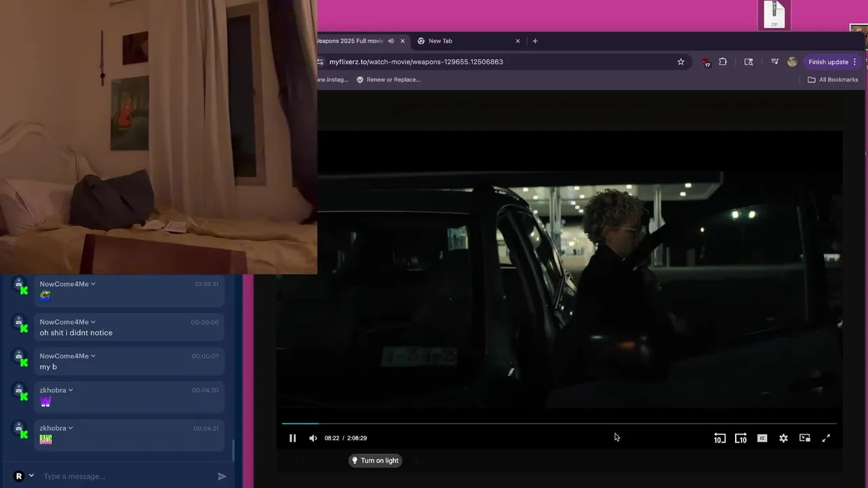Close the New Tab tab
Screen dimensions: 868x488
pos(517,41)
